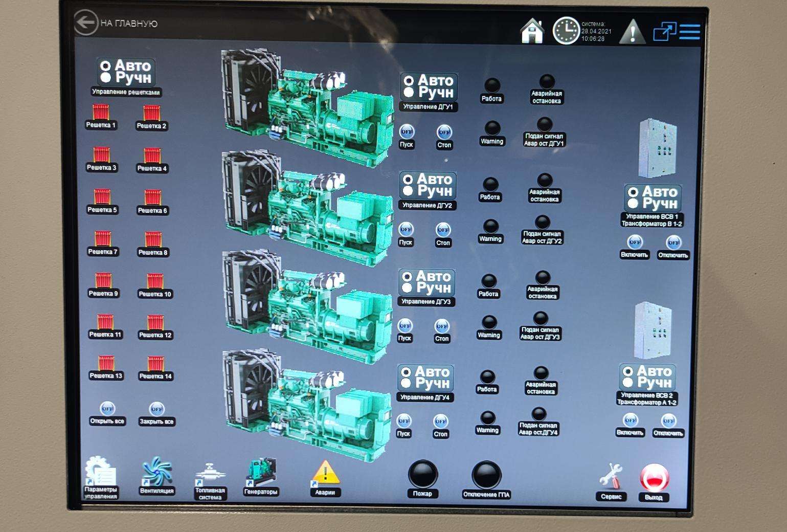Open the Generators (Генераторы) icon

point(261,472)
